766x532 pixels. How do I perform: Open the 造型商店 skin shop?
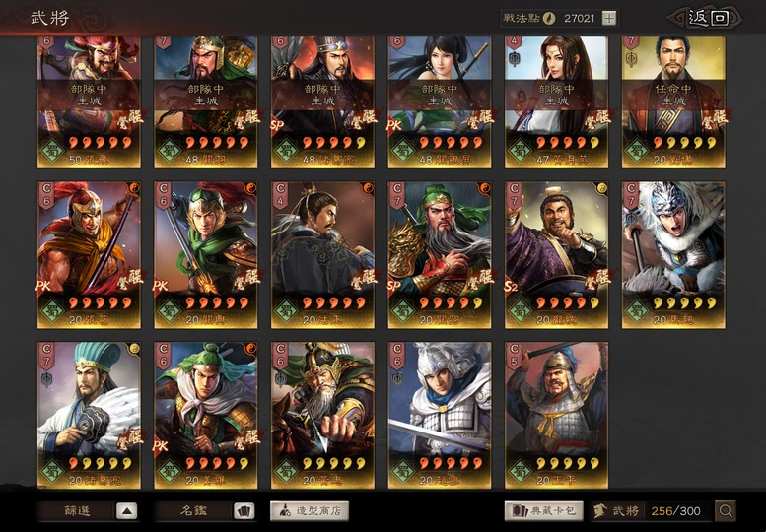(310, 511)
